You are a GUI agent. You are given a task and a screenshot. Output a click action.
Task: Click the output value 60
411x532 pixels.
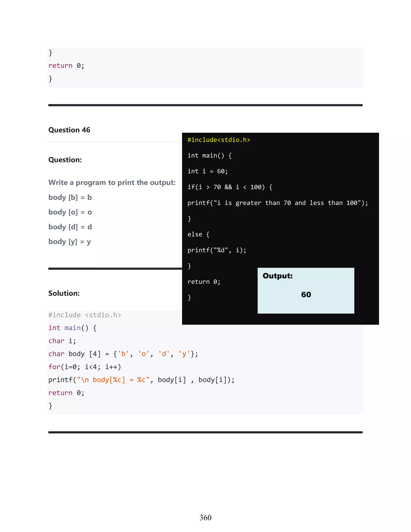pyautogui.click(x=306, y=295)
